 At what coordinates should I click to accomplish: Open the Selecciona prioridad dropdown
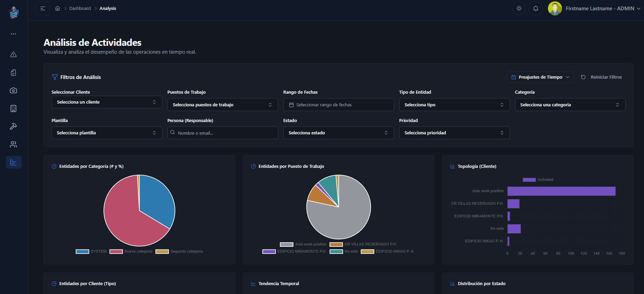pyautogui.click(x=454, y=133)
